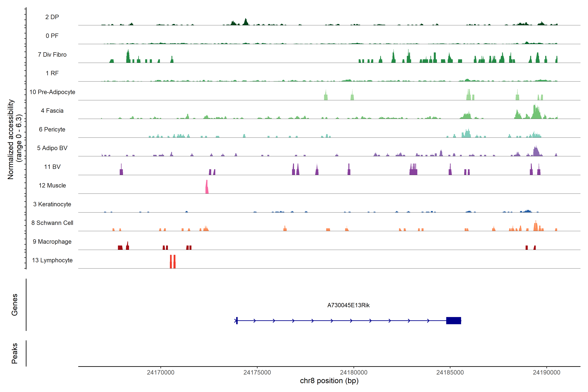The width and height of the screenshot is (588, 392).
Task: Click the Genes panel label
Action: pyautogui.click(x=15, y=304)
